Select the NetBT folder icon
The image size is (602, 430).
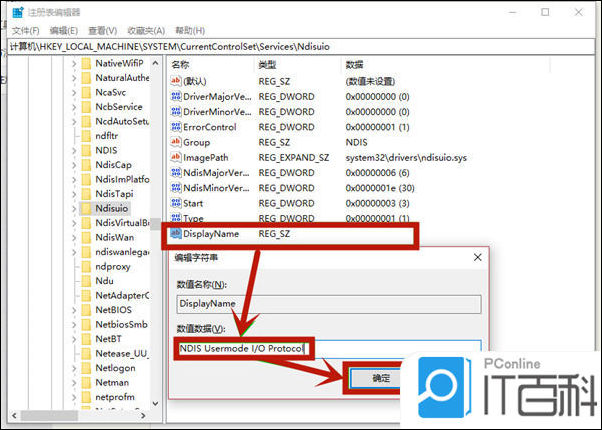[86, 339]
